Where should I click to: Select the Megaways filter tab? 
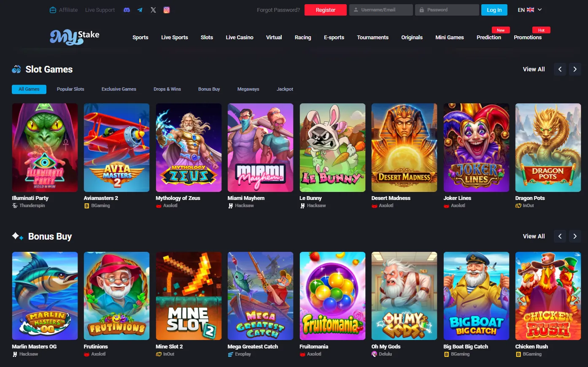248,89
